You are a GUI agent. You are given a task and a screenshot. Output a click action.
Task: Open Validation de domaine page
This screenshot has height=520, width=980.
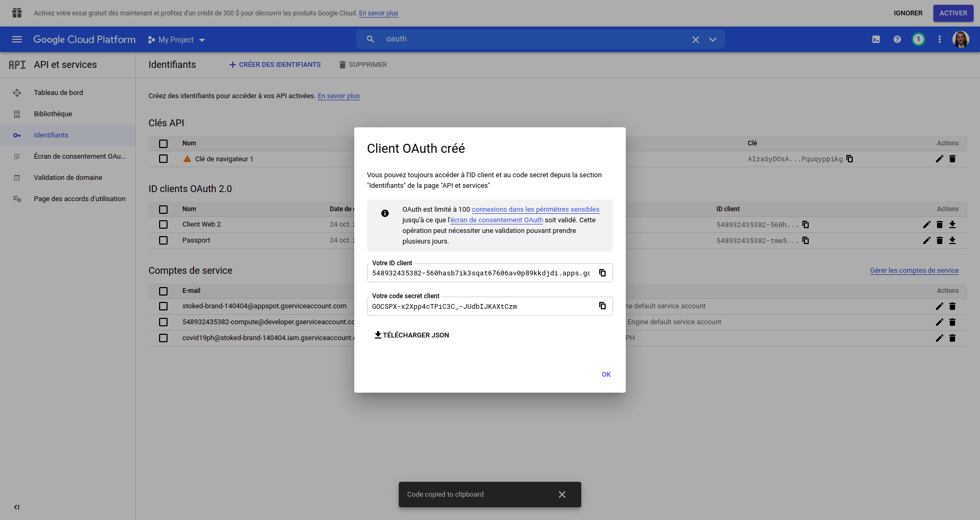67,177
